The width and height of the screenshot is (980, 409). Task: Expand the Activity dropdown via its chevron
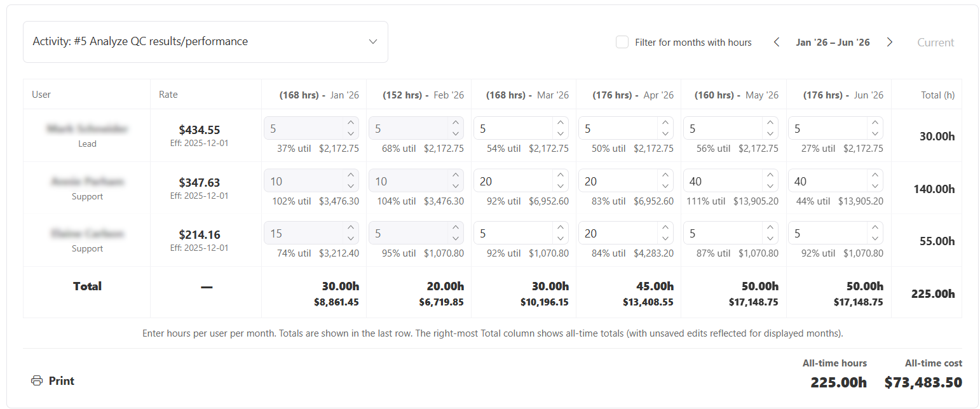point(373,41)
